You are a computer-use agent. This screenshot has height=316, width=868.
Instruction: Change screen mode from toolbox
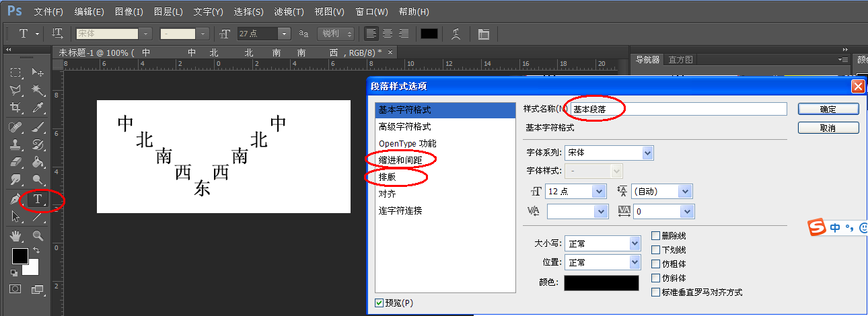(38, 289)
